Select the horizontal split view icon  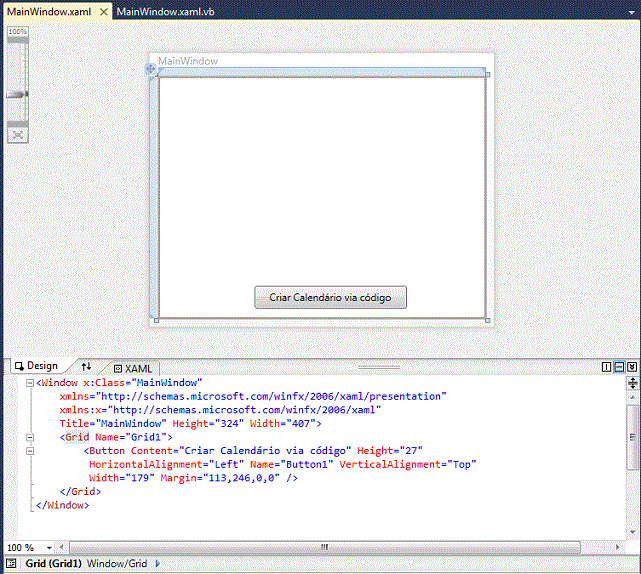(x=619, y=367)
